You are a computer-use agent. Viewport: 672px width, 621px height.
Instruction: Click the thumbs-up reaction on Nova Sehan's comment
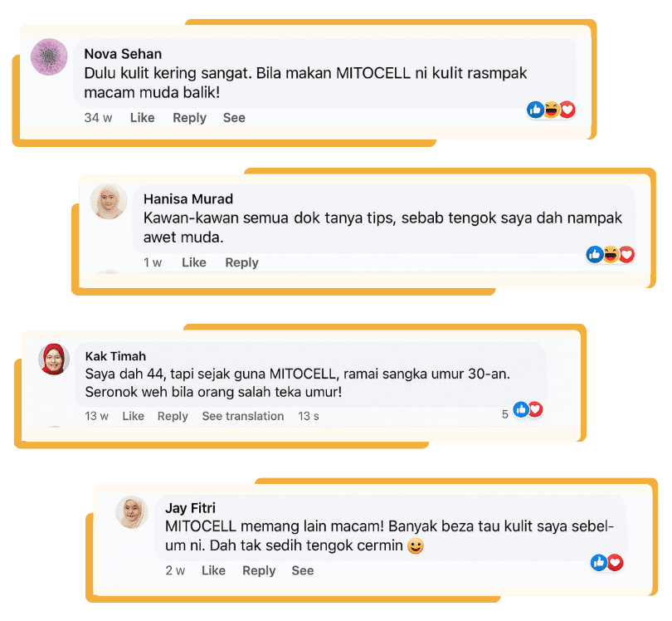535,110
